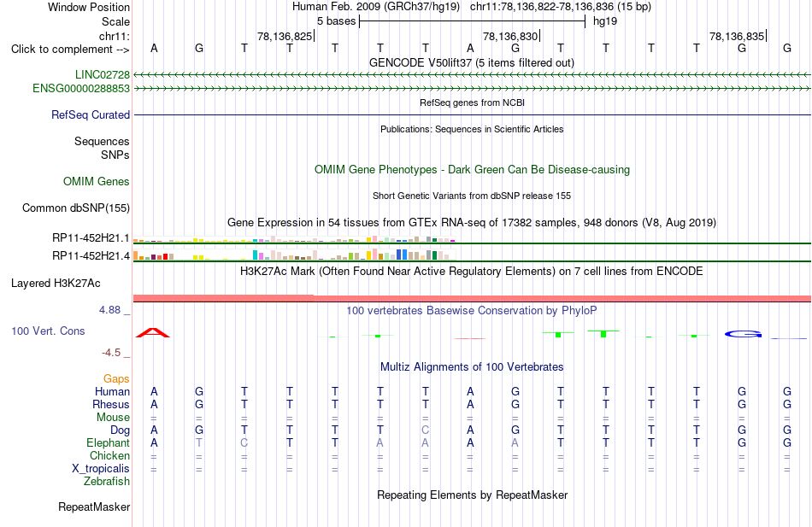The width and height of the screenshot is (812, 527).
Task: Click the hg19 label beside scale bar
Action: point(605,21)
